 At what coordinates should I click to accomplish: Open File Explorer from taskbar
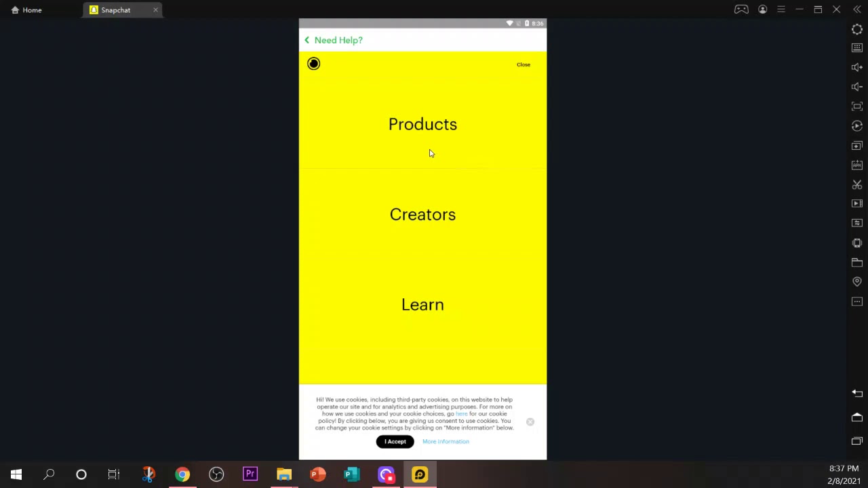[284, 474]
